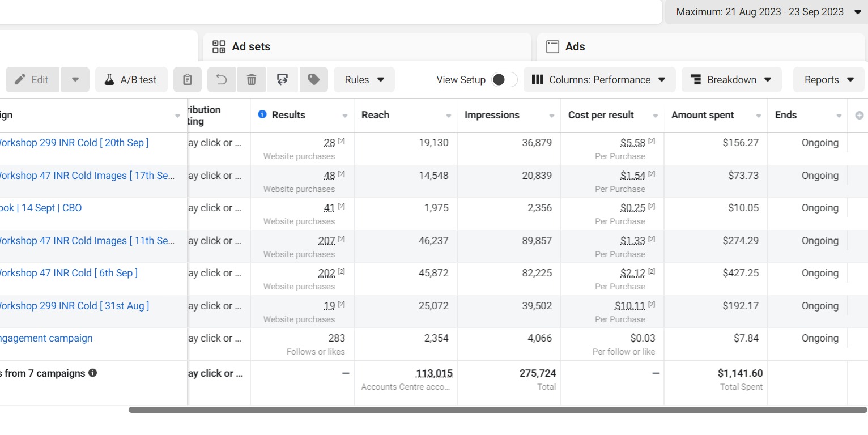Click the clipboard duplicate icon in toolbar
The height and width of the screenshot is (435, 868).
(x=188, y=80)
